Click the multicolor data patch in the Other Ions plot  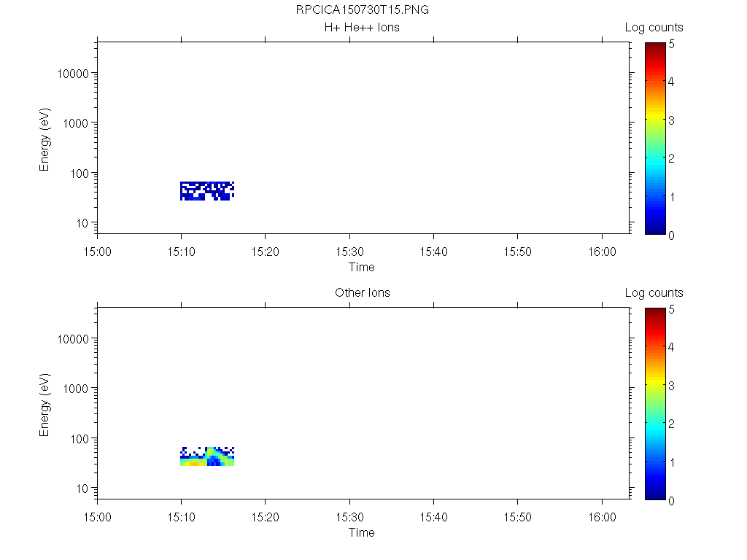point(207,456)
